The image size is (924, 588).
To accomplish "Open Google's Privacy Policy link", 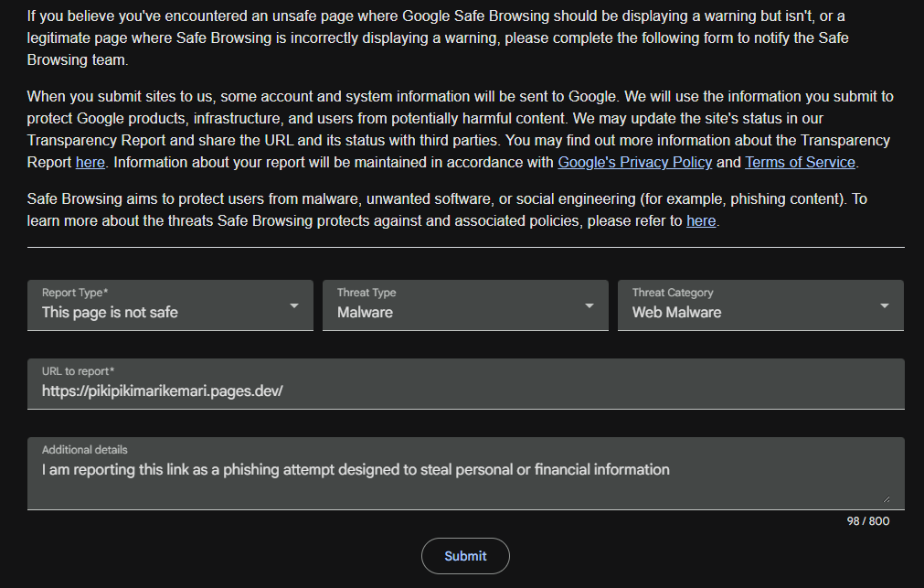I will [x=634, y=162].
